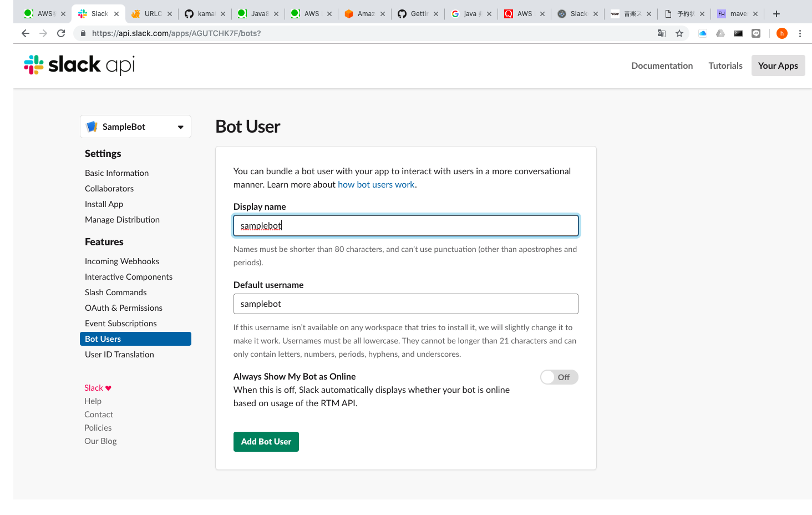
Task: Click the blue cloud extension icon
Action: 703,33
